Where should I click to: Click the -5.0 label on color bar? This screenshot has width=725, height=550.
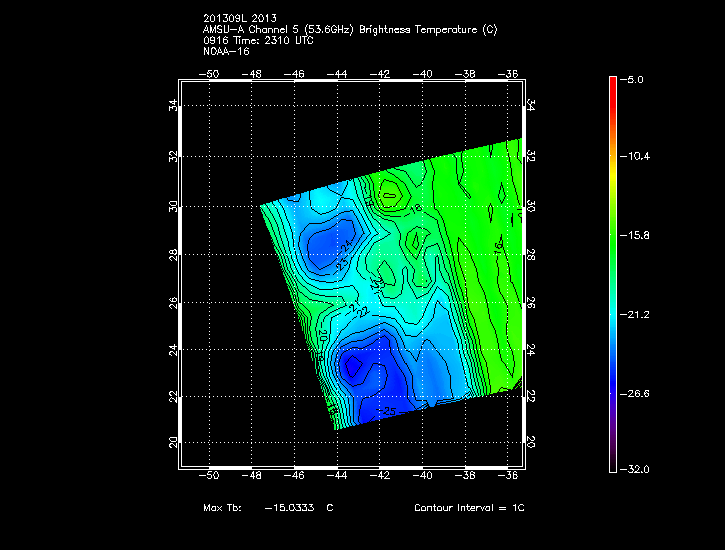[x=635, y=79]
